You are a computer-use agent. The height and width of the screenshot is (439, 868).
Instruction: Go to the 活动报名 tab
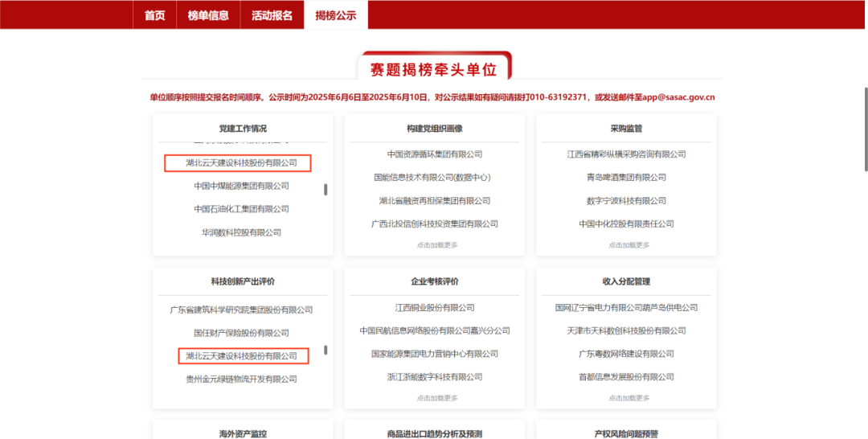[272, 15]
